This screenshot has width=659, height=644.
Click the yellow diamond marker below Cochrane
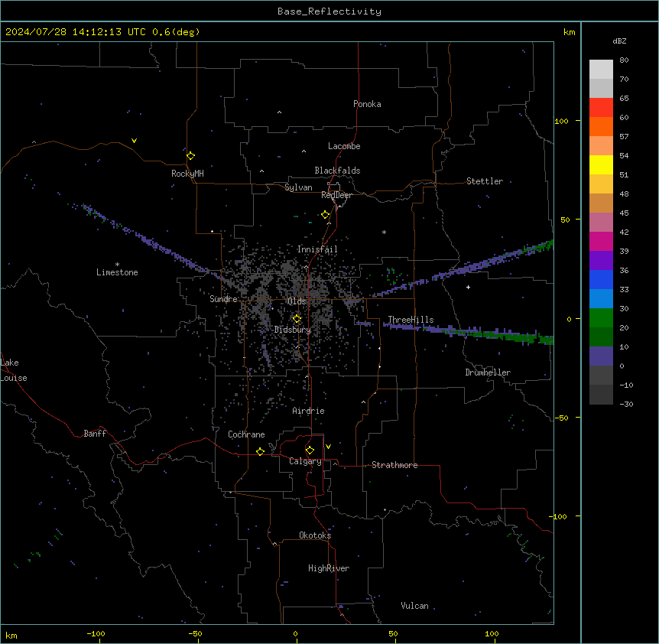(x=260, y=451)
